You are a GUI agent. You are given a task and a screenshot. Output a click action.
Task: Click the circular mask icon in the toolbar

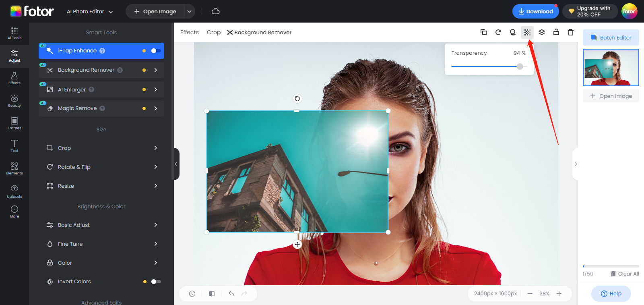click(513, 32)
